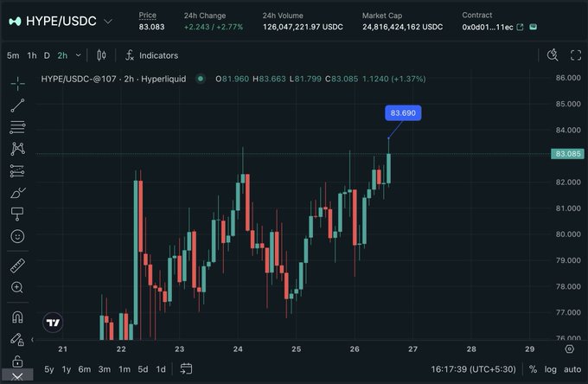
Task: Set date range to 1m
Action: [125, 369]
